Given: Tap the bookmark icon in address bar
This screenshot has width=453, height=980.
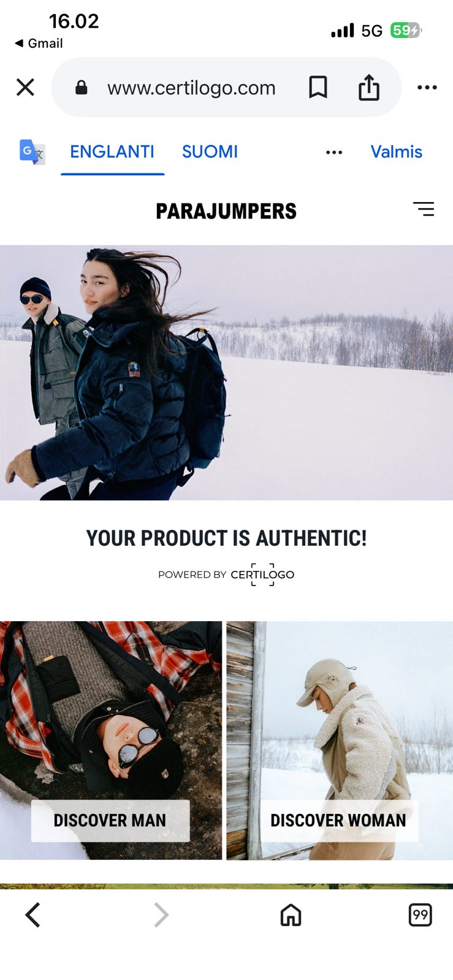Looking at the screenshot, I should pos(318,87).
